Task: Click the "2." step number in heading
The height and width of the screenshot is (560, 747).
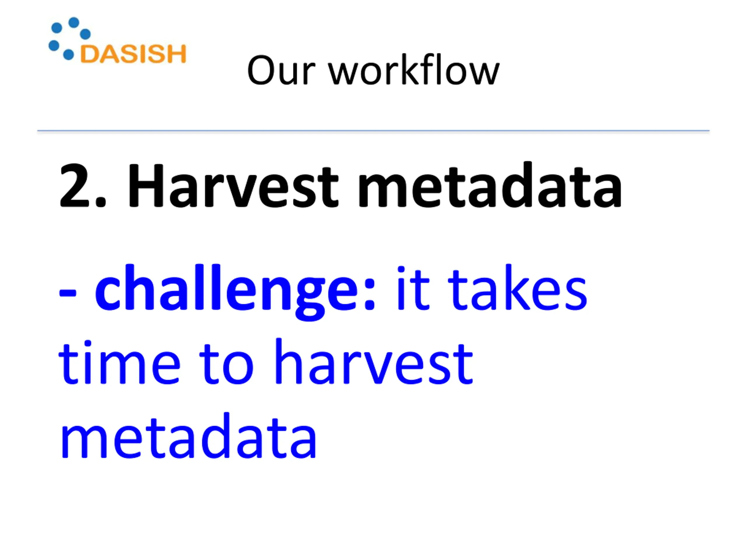Action: pos(83,186)
